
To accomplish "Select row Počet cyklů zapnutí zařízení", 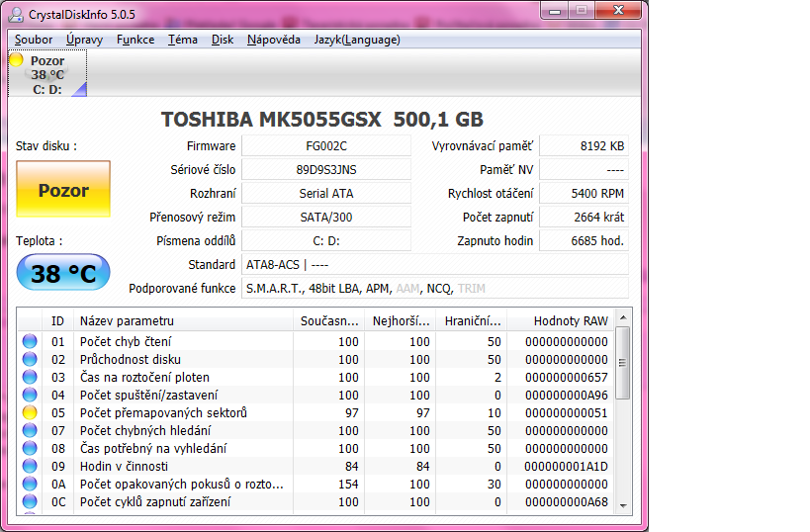I will [316, 501].
